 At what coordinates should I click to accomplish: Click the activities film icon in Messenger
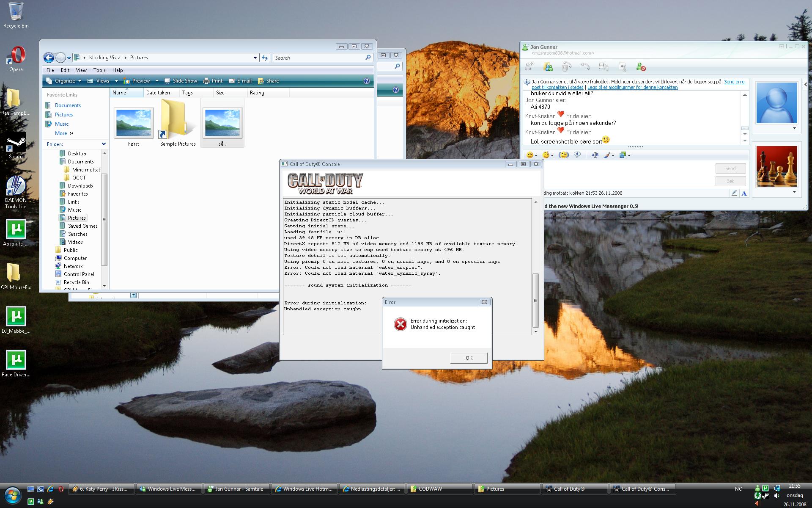[604, 66]
